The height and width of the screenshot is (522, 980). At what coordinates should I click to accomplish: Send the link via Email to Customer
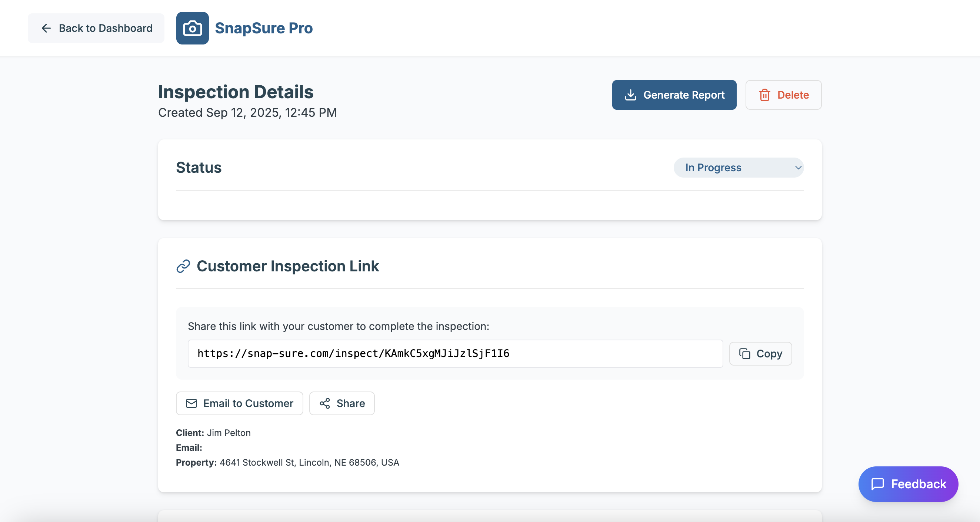click(x=239, y=403)
